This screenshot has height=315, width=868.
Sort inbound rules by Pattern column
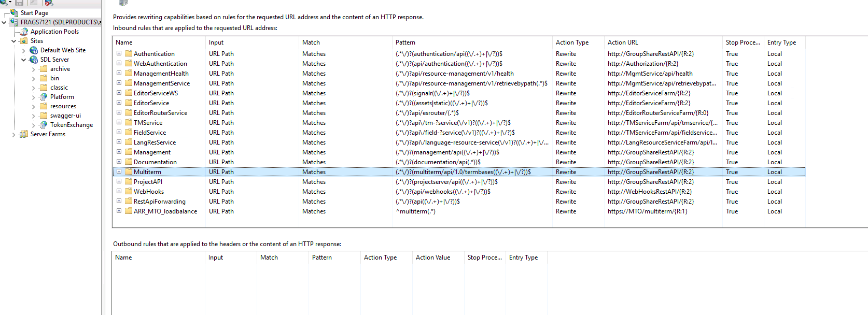(472, 42)
